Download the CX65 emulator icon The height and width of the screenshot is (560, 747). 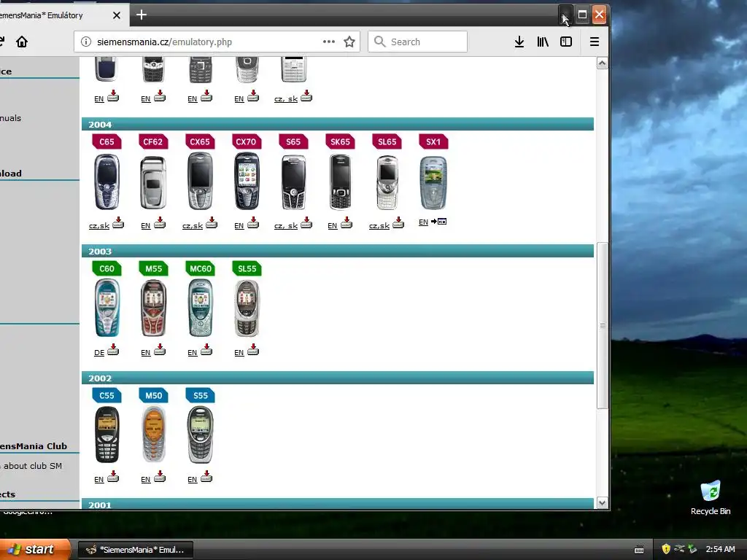pos(212,222)
